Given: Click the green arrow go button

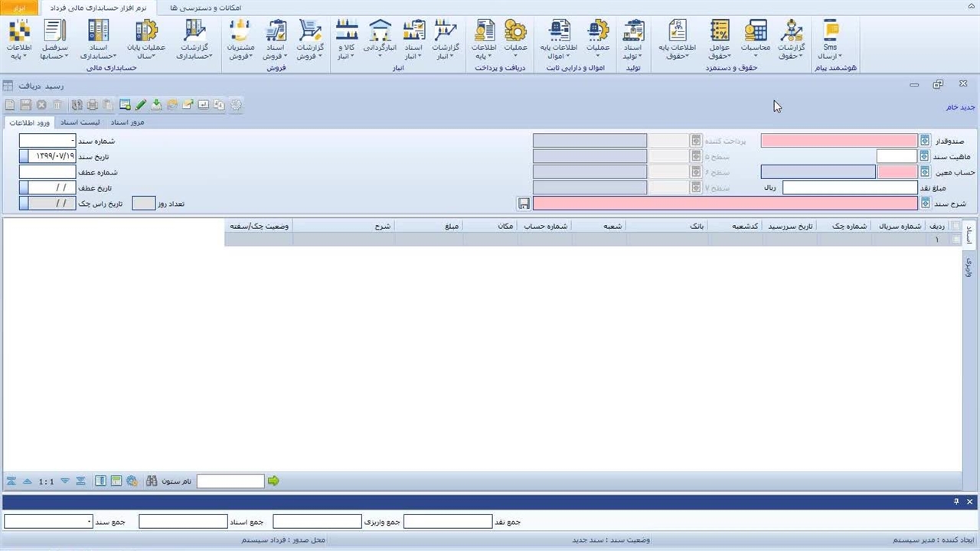Looking at the screenshot, I should (x=273, y=481).
